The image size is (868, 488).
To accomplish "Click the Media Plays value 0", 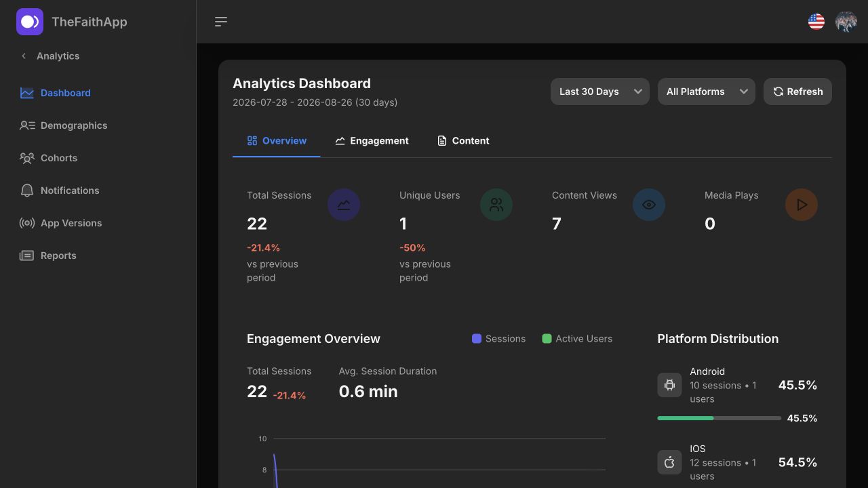I will 710,224.
